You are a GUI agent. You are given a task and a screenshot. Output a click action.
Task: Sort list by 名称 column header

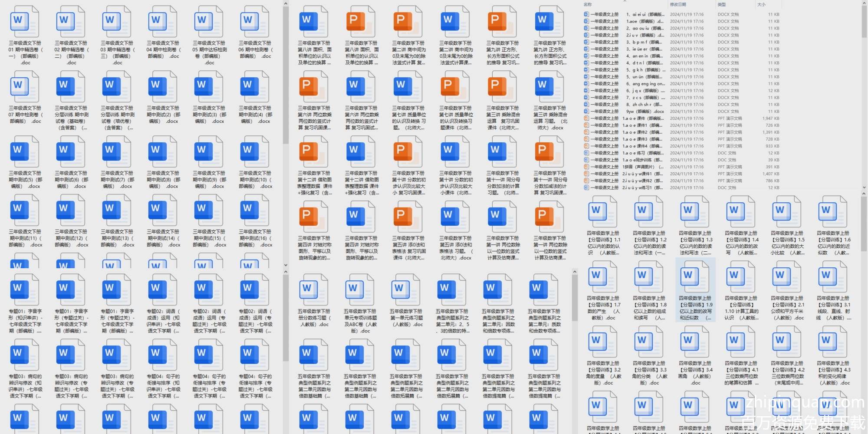tap(588, 4)
